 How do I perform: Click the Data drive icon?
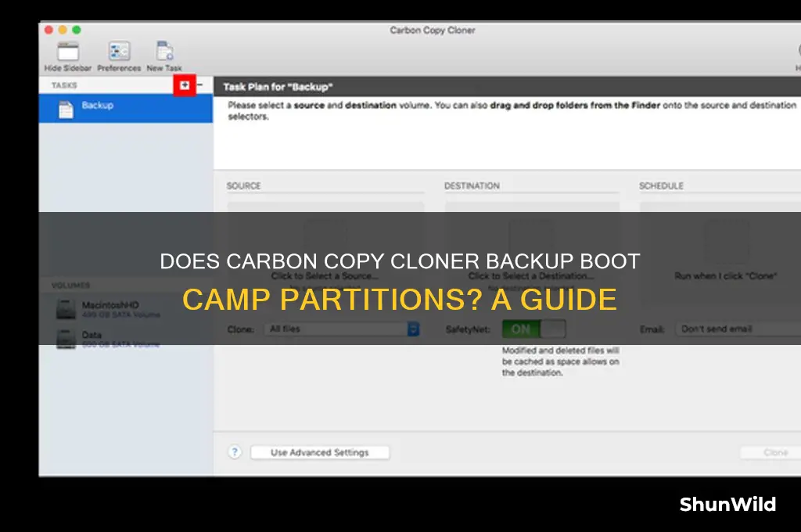coord(66,339)
